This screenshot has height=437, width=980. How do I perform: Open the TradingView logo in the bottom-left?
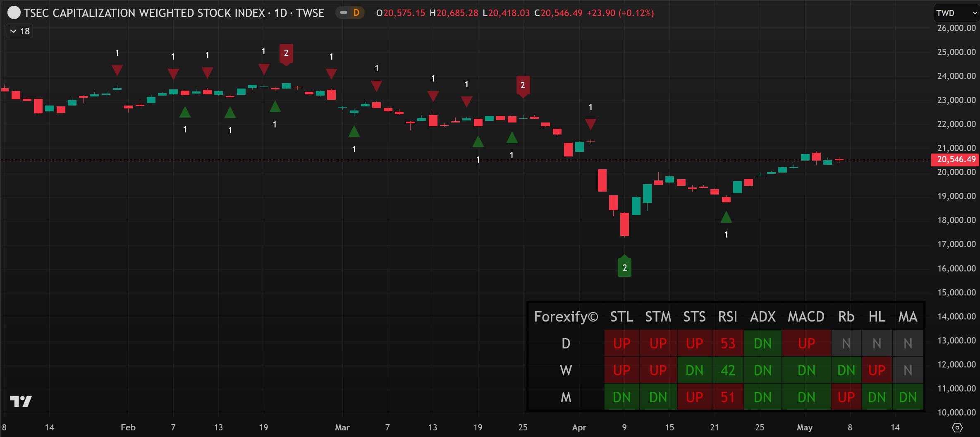pos(21,401)
